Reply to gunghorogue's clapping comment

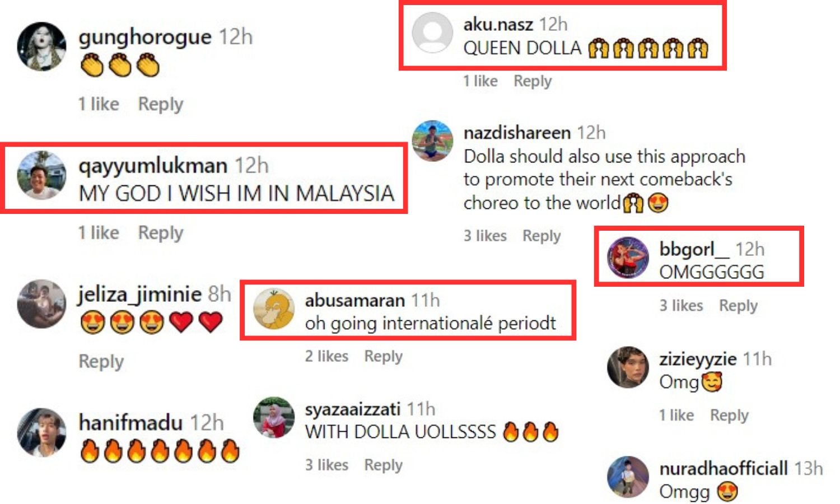pos(161,104)
